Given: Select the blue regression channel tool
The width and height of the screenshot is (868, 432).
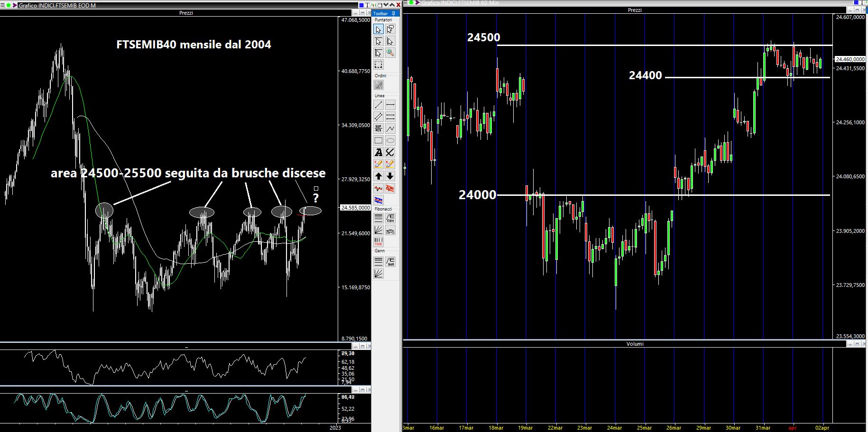Looking at the screenshot, I should tap(378, 200).
